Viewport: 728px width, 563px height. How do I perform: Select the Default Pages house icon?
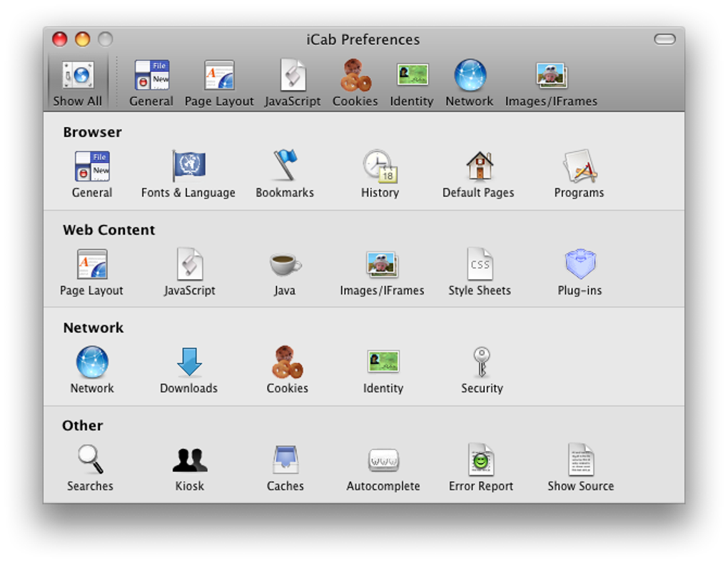tap(479, 166)
